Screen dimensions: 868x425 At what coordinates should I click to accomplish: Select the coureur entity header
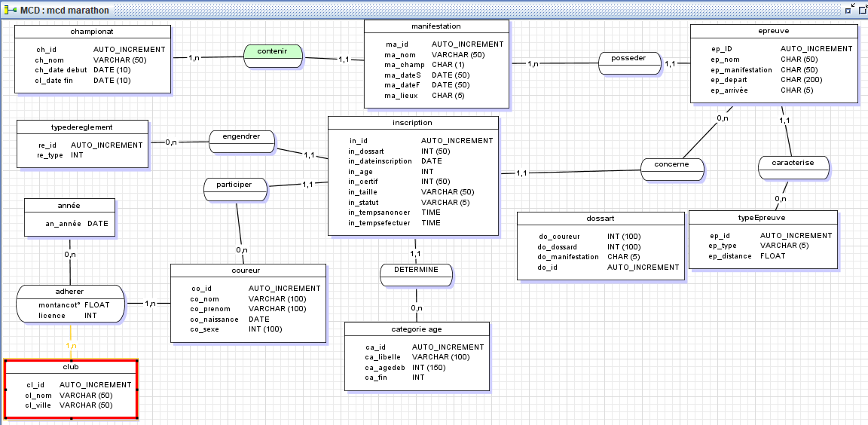247,271
